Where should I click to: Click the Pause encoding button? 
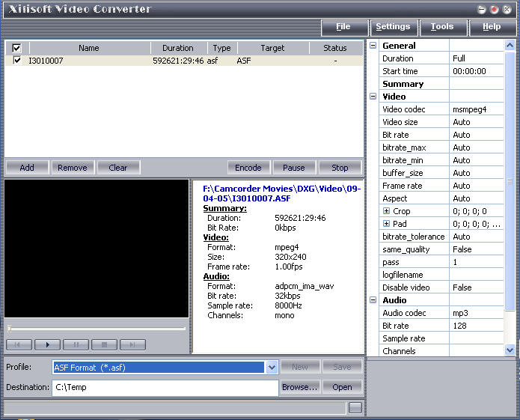click(x=294, y=168)
